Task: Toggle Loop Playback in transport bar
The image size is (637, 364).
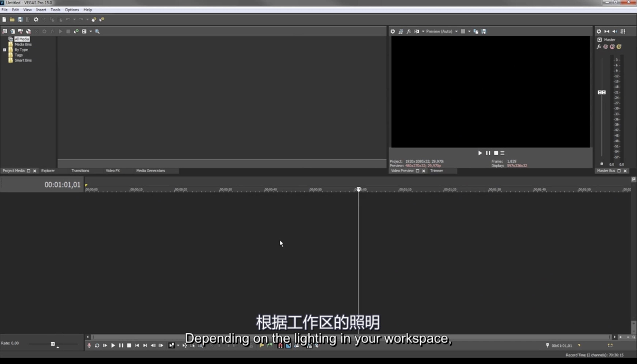Action: click(97, 345)
